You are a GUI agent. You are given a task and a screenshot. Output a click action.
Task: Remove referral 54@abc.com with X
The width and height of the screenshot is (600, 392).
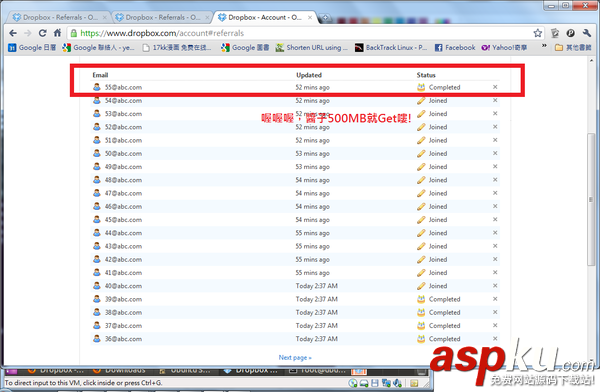pos(495,100)
